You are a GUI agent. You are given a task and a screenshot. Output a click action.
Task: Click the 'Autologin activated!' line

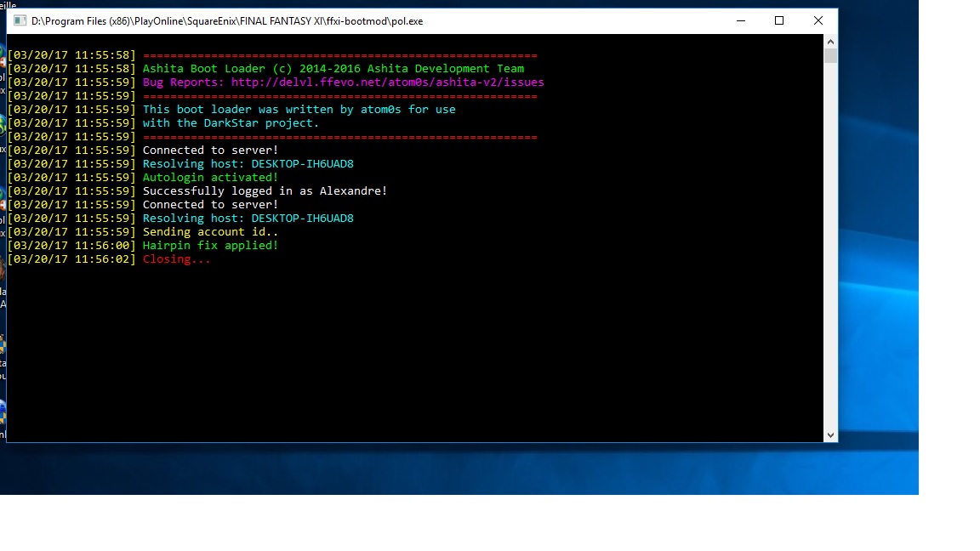(210, 178)
